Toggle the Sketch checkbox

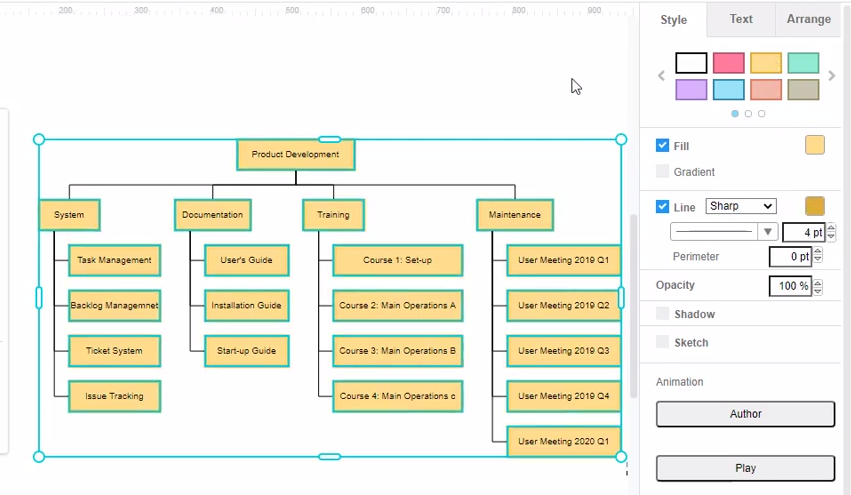[662, 342]
